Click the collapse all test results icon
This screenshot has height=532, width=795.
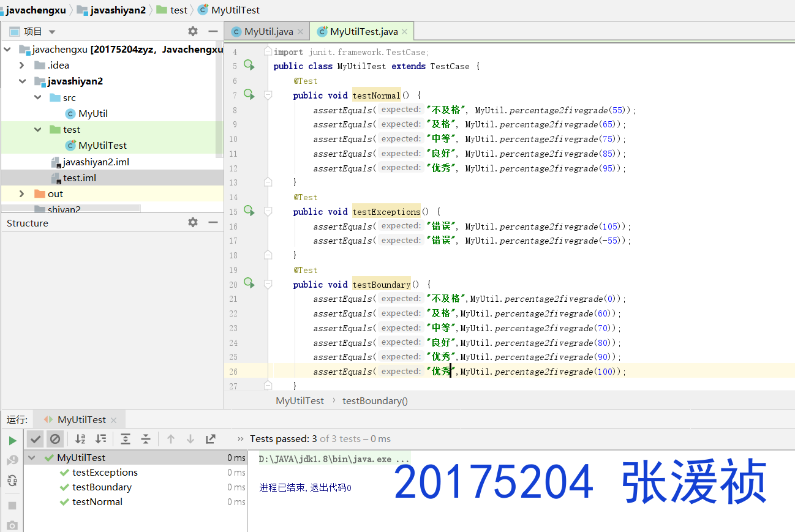(x=146, y=439)
